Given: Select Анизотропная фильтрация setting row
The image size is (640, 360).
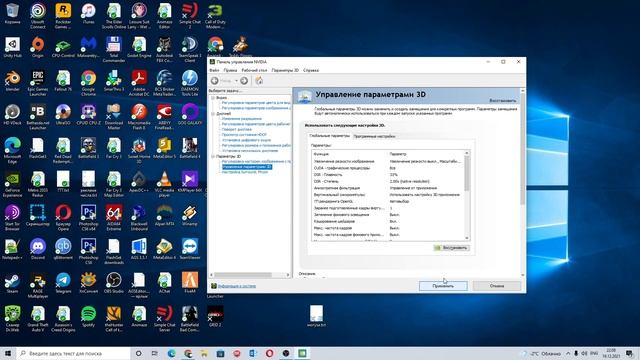Looking at the screenshot, I should coord(388,188).
